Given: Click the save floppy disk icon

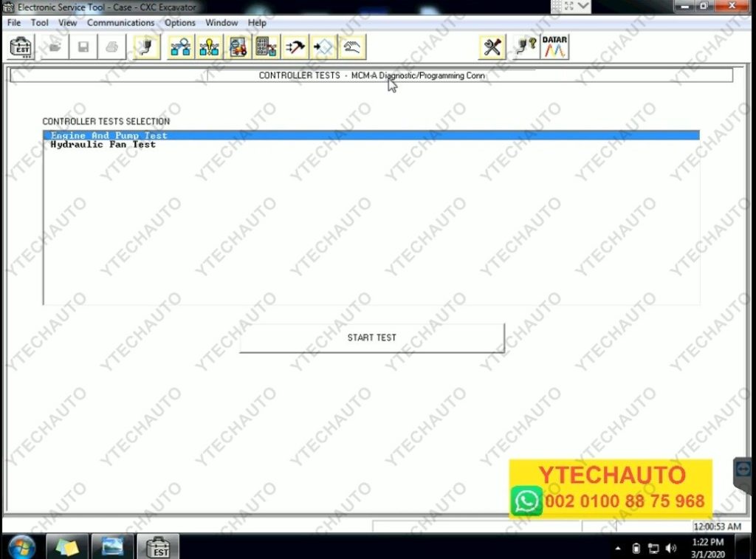Looking at the screenshot, I should pyautogui.click(x=83, y=47).
